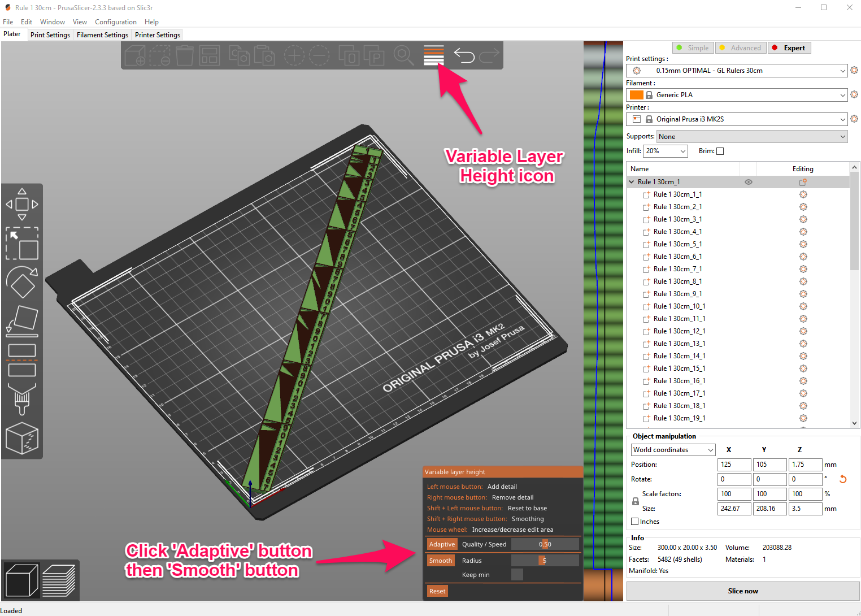Open the Printer Settings tab
The image size is (861, 616).
[x=158, y=35]
